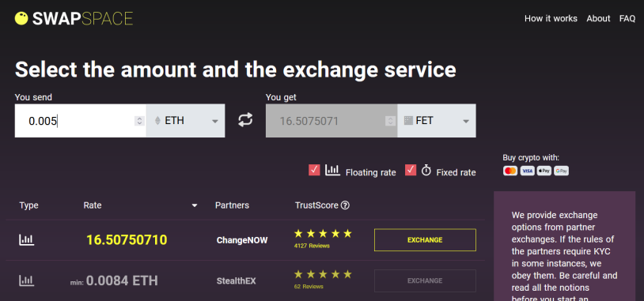Open the ETH currency dropdown
This screenshot has height=301, width=644.
(186, 121)
